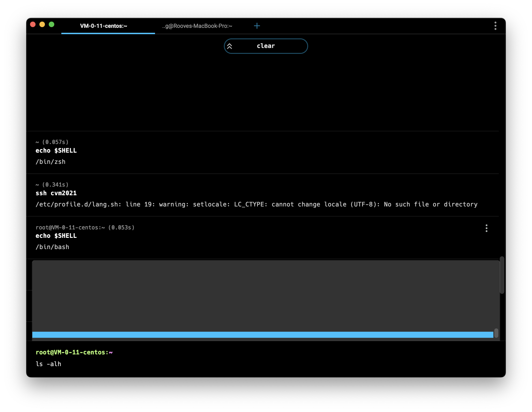Click the setlocale warning output message
This screenshot has width=532, height=412.
click(x=256, y=204)
